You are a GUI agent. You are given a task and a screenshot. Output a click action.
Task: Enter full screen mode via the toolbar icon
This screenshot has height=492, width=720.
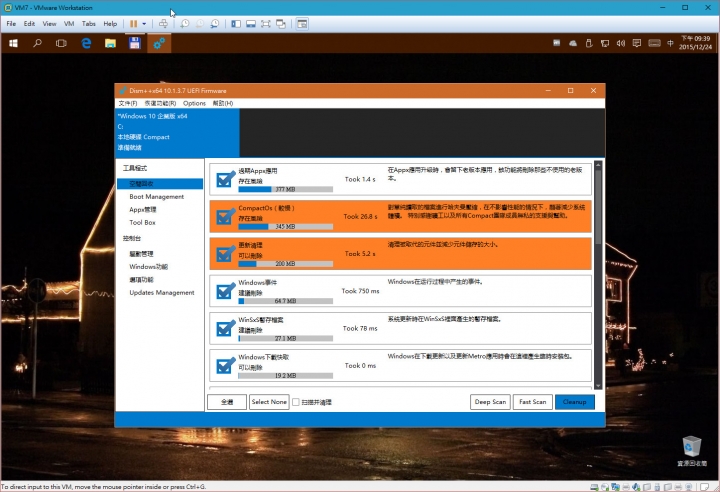pos(266,24)
